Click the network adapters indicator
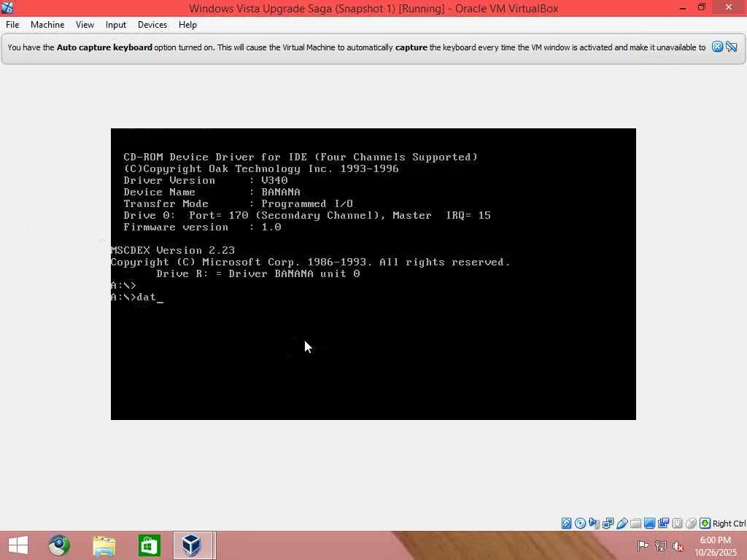The image size is (747, 560). coord(608,524)
